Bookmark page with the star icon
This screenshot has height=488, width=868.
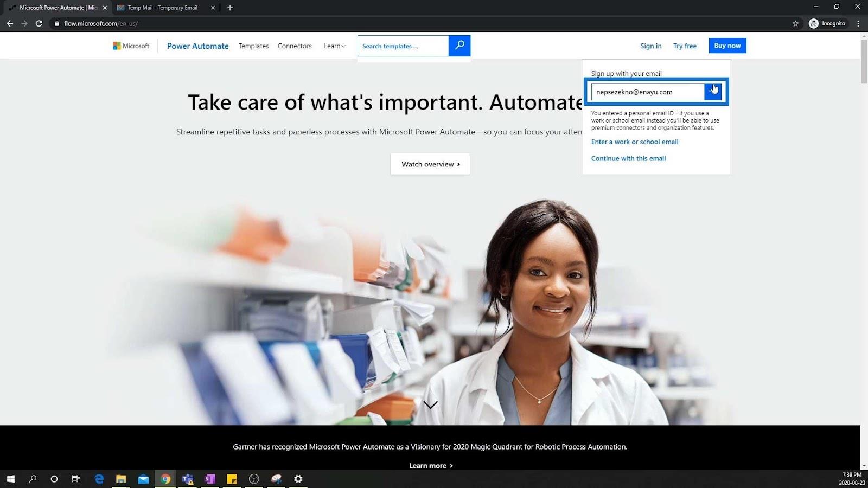click(x=795, y=23)
